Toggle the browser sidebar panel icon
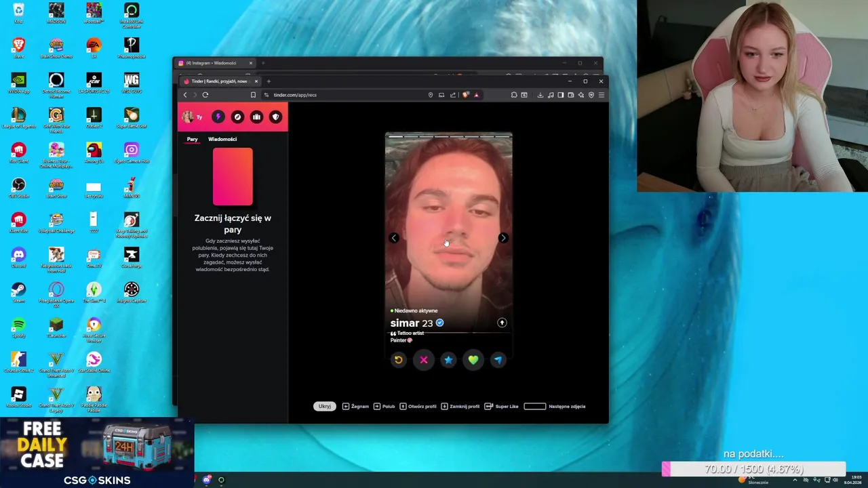Viewport: 868px width, 488px height. pyautogui.click(x=561, y=95)
